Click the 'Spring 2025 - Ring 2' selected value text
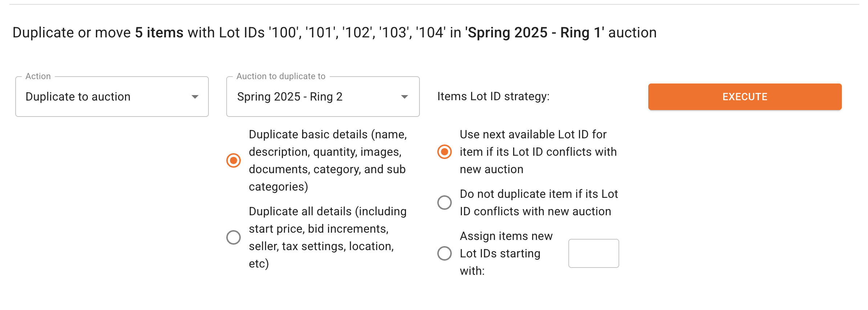This screenshot has width=868, height=310. [290, 97]
